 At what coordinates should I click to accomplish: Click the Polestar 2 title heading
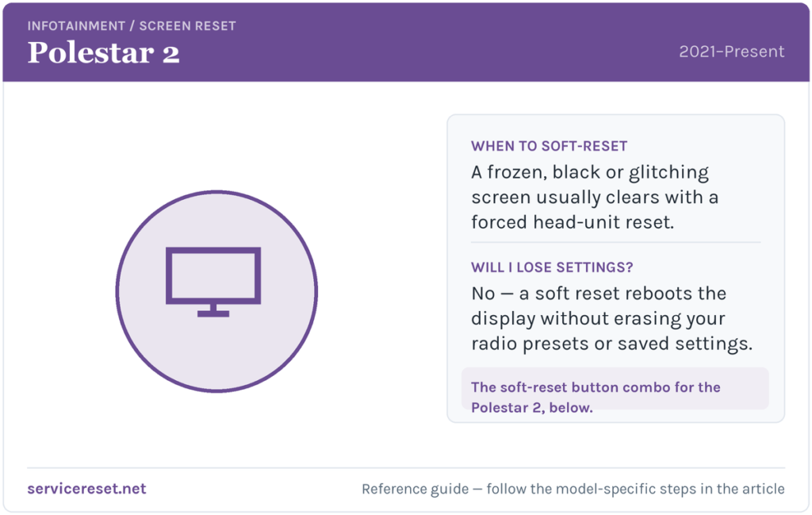pos(104,53)
